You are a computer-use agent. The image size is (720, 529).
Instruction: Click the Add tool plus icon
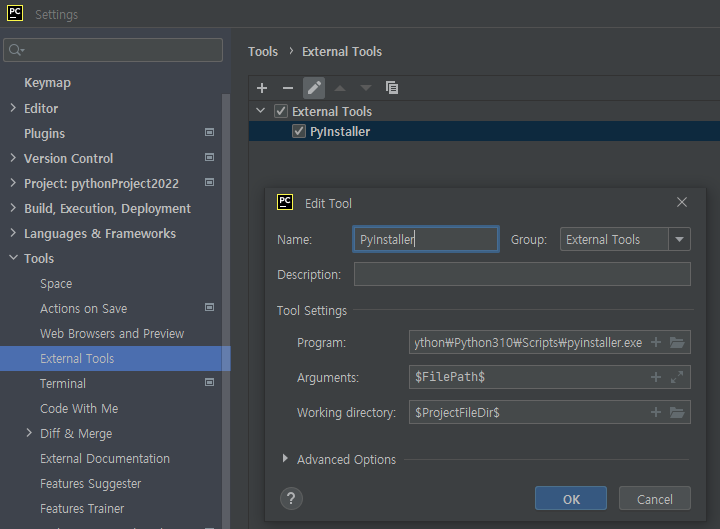pyautogui.click(x=262, y=88)
